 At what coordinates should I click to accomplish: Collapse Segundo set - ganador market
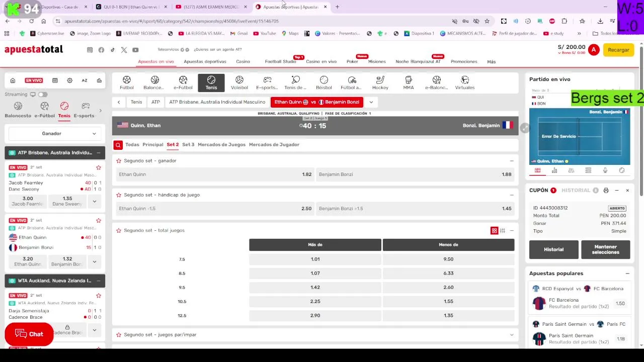point(512,161)
